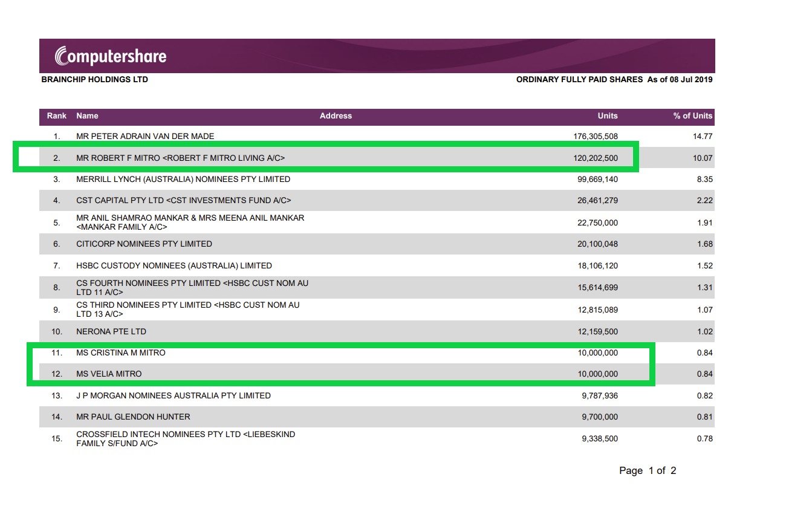
Task: Click the Address column header
Action: [x=336, y=115]
